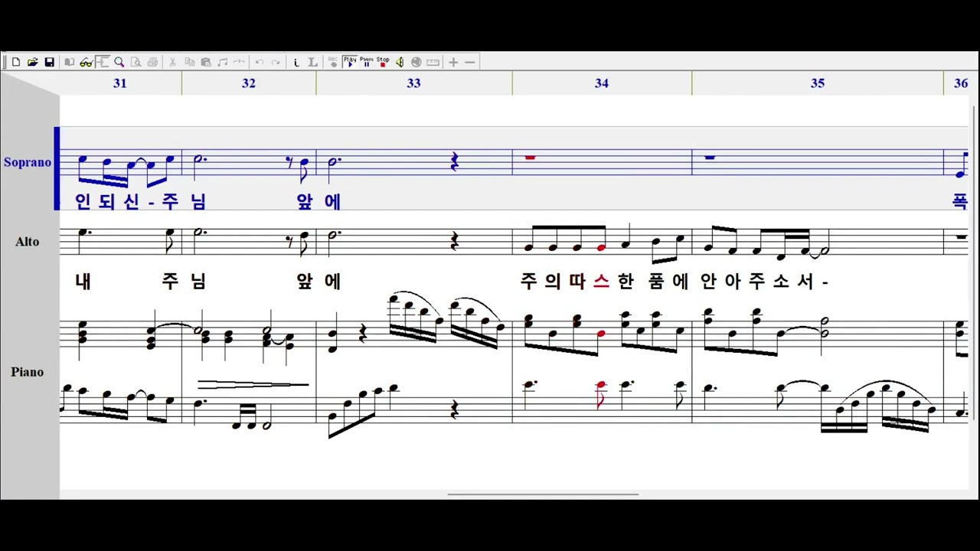Image resolution: width=980 pixels, height=551 pixels.
Task: Click the redo arrow icon
Action: coord(276,62)
